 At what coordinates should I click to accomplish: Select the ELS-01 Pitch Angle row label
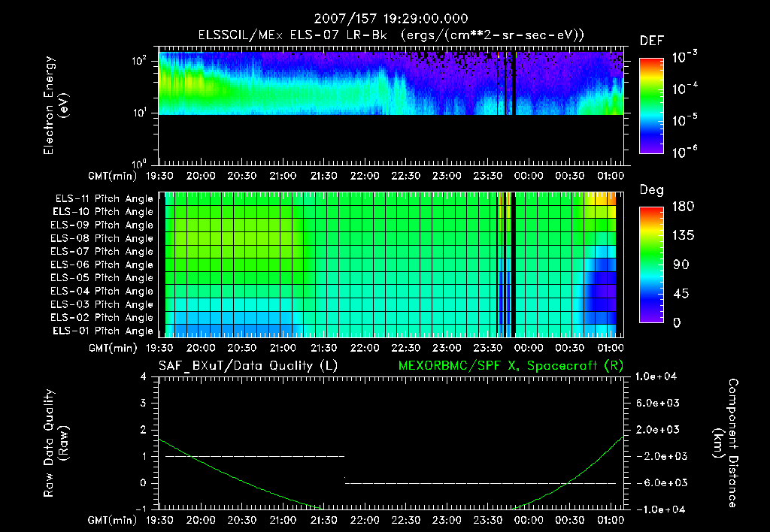(x=103, y=331)
